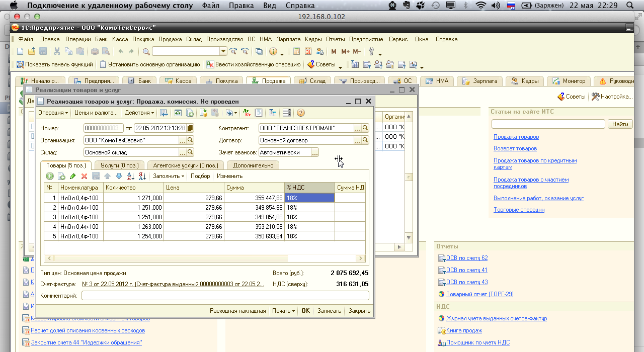
Task: Click the horizontal scrollbar under the goods table
Action: 205,258
